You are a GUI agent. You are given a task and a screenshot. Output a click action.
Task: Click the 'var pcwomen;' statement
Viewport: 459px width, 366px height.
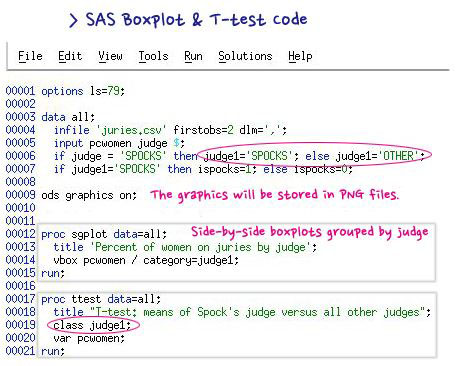pos(89,338)
